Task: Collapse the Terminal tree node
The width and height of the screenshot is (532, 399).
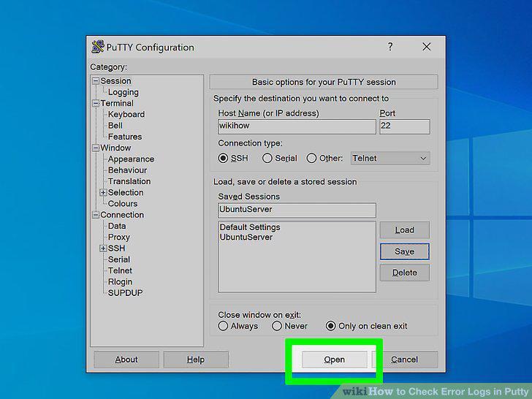Action: tap(96, 103)
